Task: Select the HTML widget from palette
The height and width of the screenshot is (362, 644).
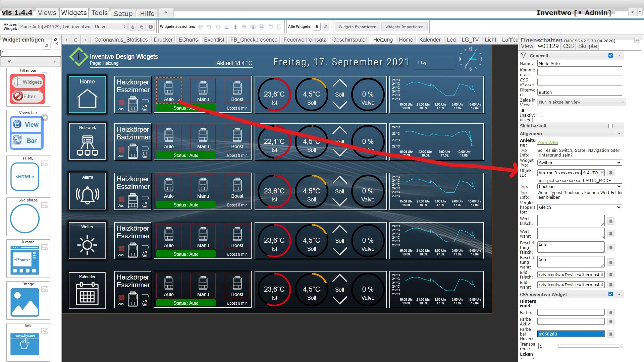Action: coord(25,177)
